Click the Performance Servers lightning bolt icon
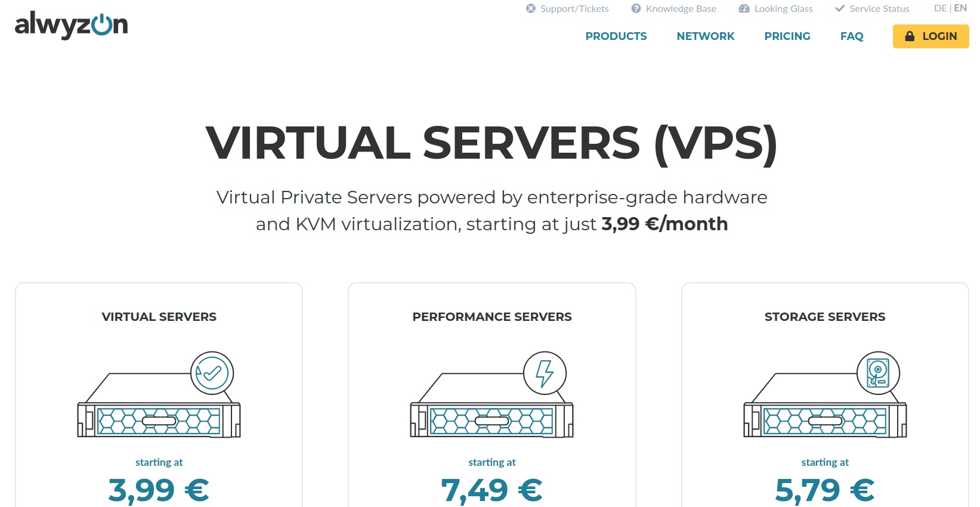Viewport: 980px width, 507px height. point(545,373)
